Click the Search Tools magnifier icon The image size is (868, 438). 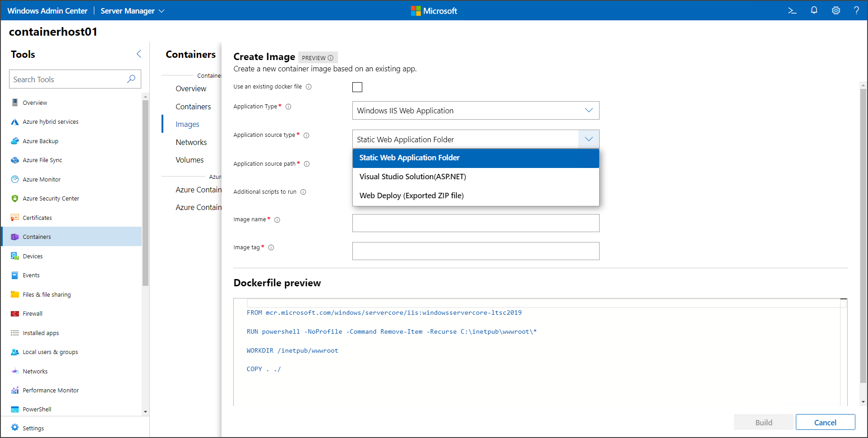point(131,79)
